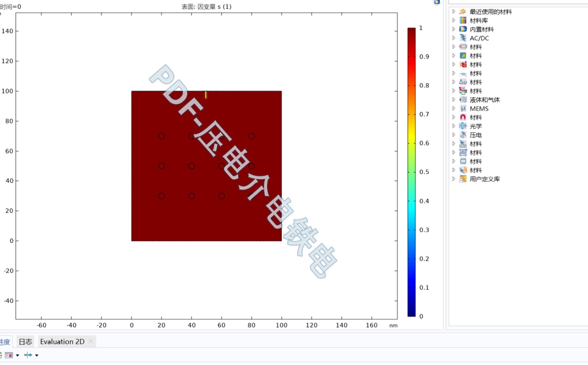Click the 液体和气体 droplet icon
The height and width of the screenshot is (365, 588).
click(463, 100)
